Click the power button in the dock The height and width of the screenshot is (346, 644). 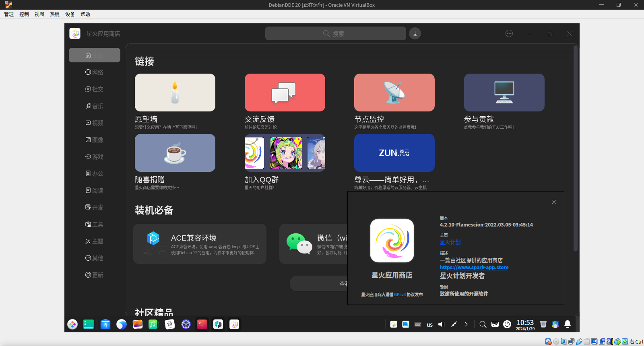tap(507, 324)
